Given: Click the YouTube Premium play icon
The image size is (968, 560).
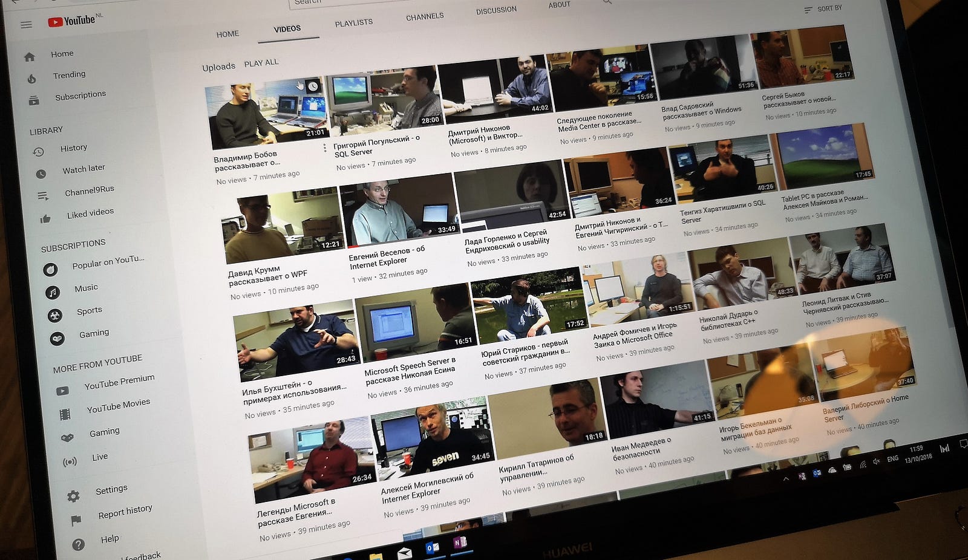Looking at the screenshot, I should click(62, 391).
